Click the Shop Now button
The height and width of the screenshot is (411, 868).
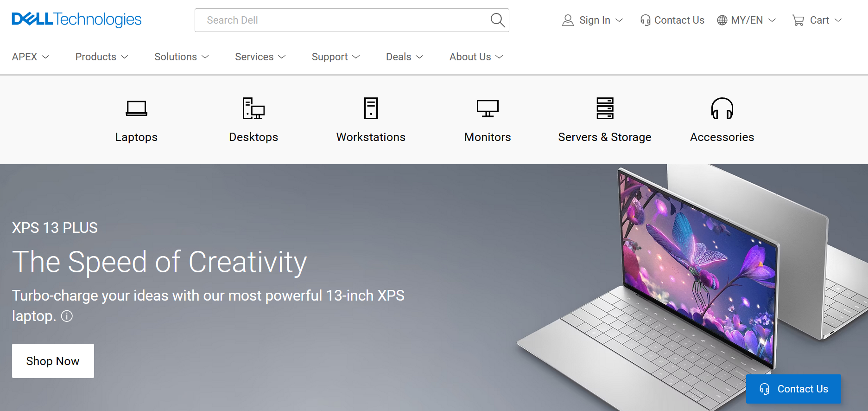point(53,361)
